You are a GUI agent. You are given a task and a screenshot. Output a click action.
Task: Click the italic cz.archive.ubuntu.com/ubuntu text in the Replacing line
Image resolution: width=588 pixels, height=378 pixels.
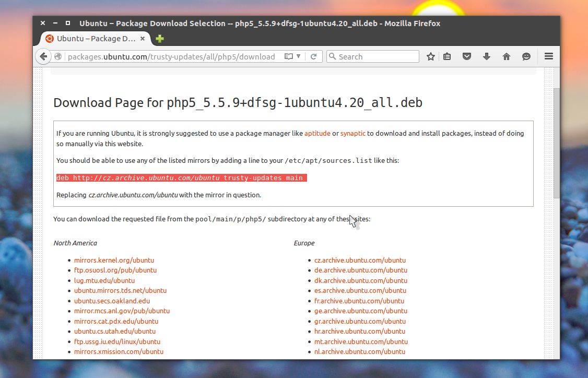point(133,195)
